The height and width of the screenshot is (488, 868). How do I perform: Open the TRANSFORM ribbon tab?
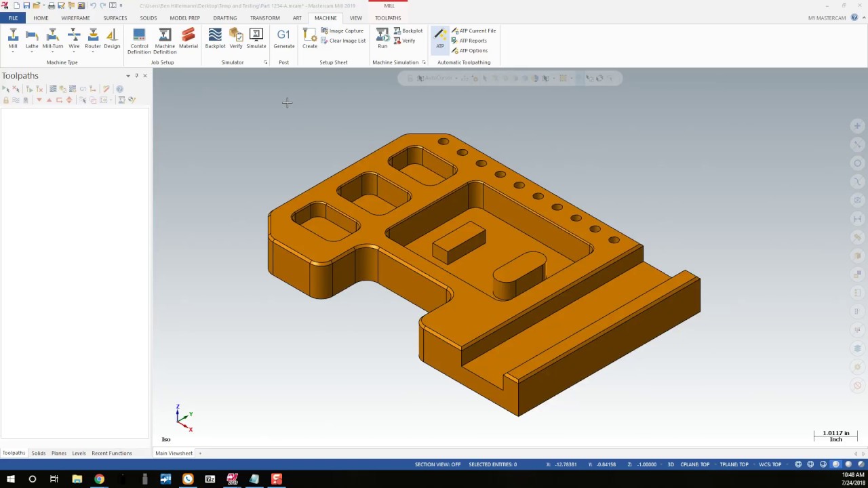pyautogui.click(x=265, y=18)
